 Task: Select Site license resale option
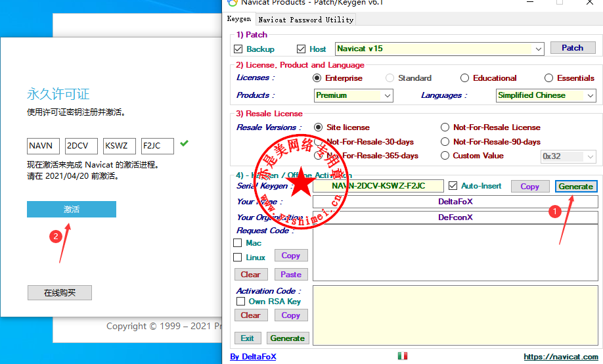318,127
